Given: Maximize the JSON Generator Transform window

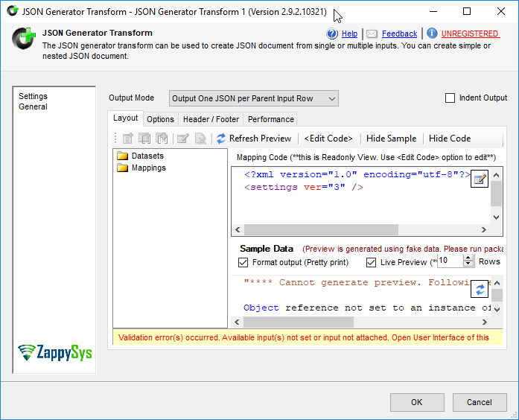Looking at the screenshot, I should click(x=467, y=11).
